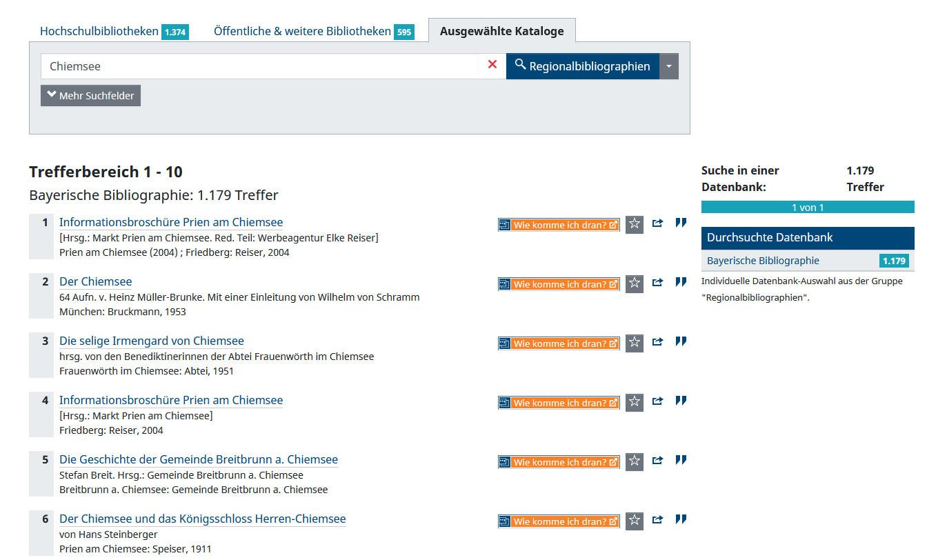Click share icon for Breitbrunn history result
927x560 pixels.
coord(657,461)
